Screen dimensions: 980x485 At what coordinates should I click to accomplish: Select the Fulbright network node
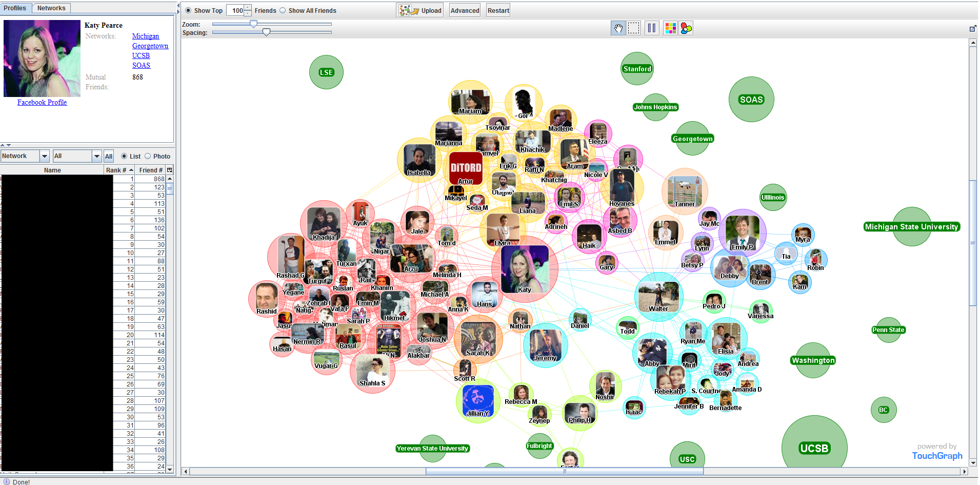pos(539,446)
